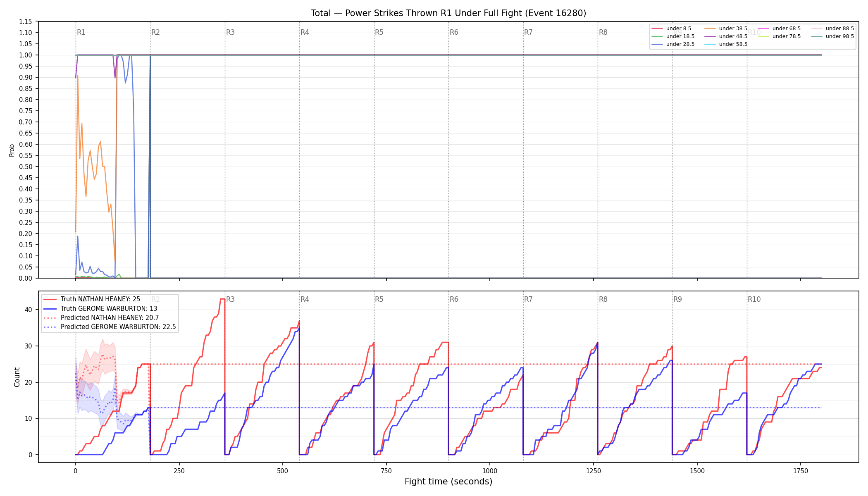Click the 0.00 tick on the Prob axis
Image resolution: width=868 pixels, height=496 pixels.
tap(25, 278)
